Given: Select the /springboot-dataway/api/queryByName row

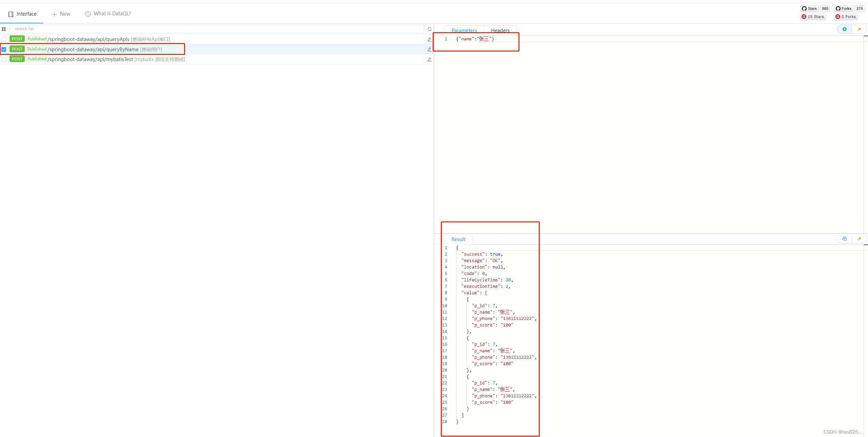Looking at the screenshot, I should tap(217, 49).
